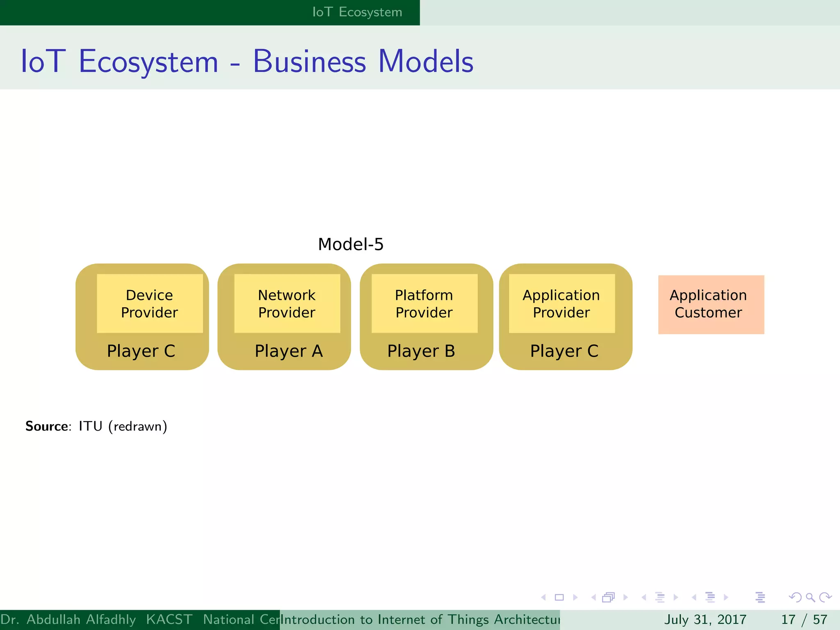
Task: Click the Device Provider box
Action: pyautogui.click(x=150, y=304)
